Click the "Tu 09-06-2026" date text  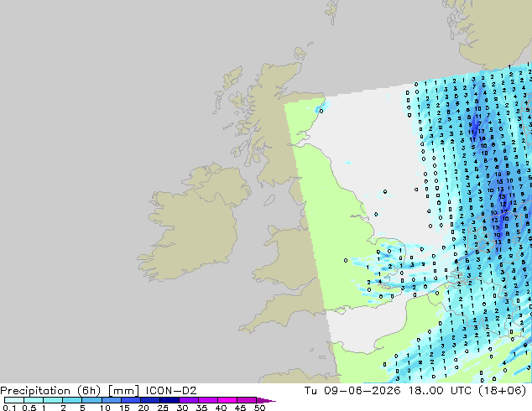(x=352, y=391)
